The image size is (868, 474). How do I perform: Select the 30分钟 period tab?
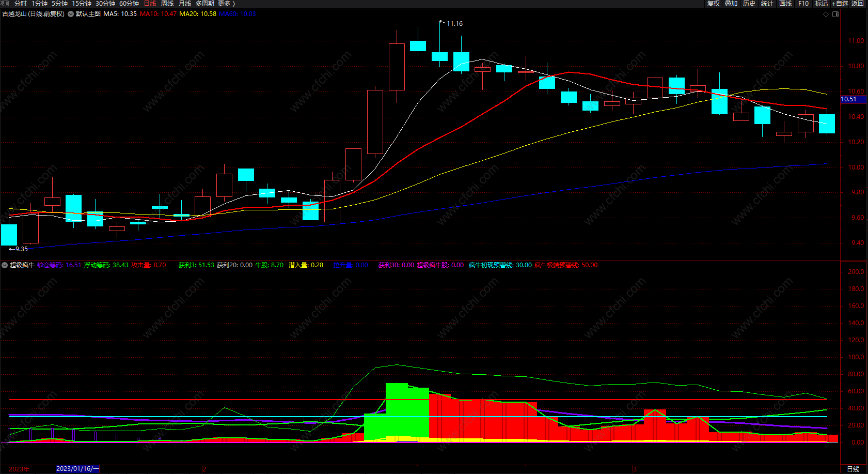(105, 4)
